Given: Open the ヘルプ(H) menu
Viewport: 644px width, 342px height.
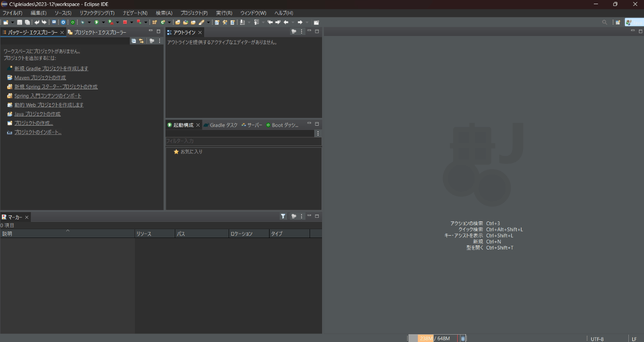Looking at the screenshot, I should point(284,13).
